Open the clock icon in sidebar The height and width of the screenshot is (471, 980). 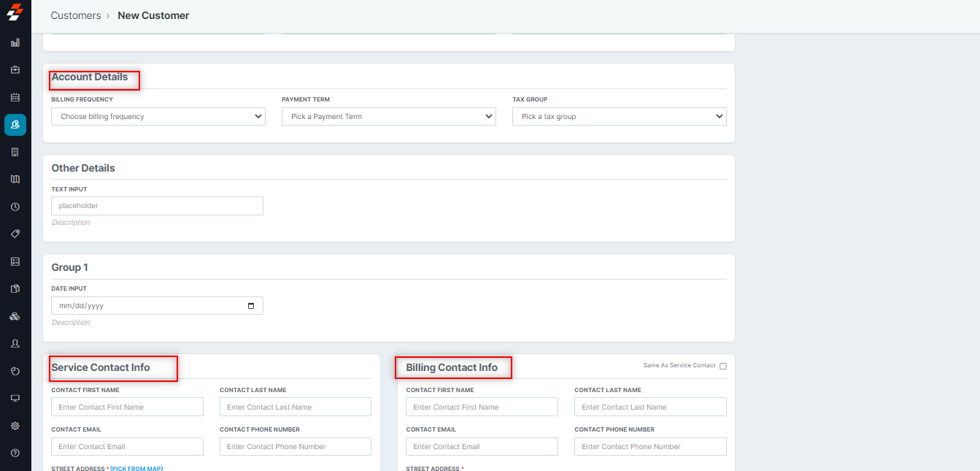coord(15,207)
